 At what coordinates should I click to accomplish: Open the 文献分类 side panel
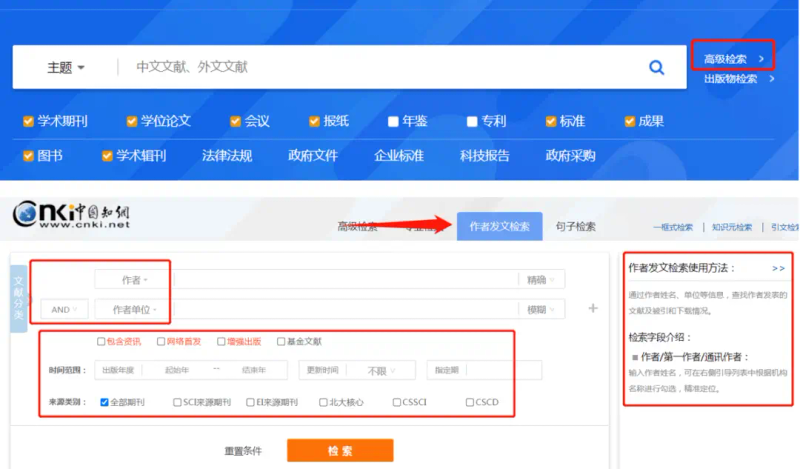tap(18, 298)
